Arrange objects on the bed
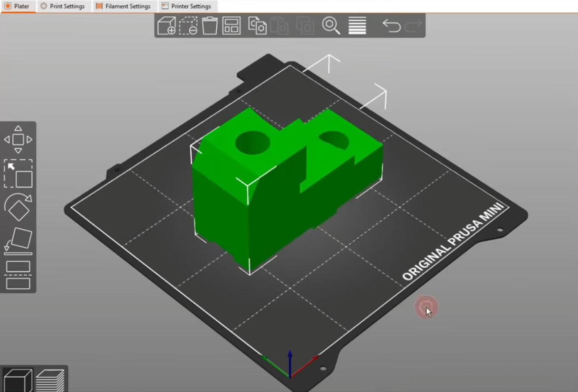Screen dimensions: 578x392 pos(231,26)
